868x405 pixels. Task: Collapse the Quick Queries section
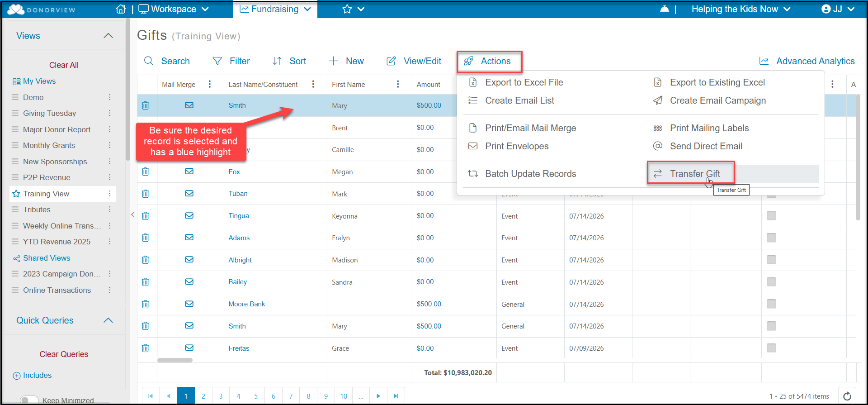coord(108,320)
